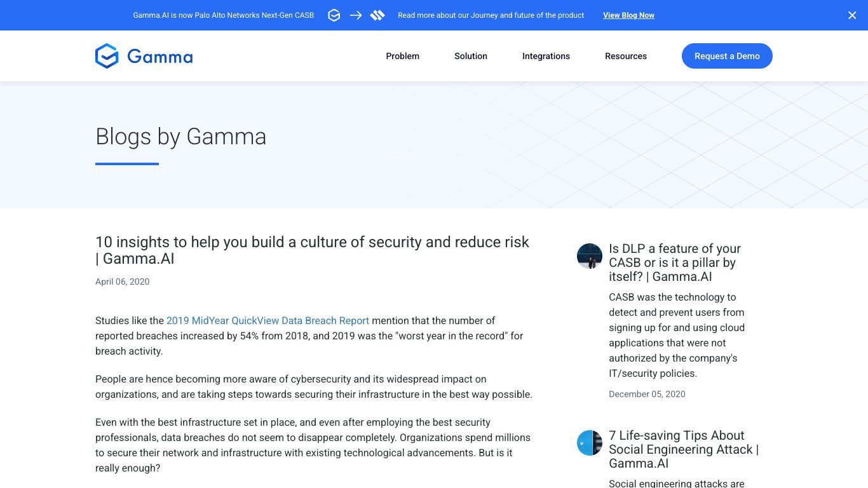Image resolution: width=868 pixels, height=488 pixels.
Task: Click the Request a Demo button
Action: click(x=727, y=56)
